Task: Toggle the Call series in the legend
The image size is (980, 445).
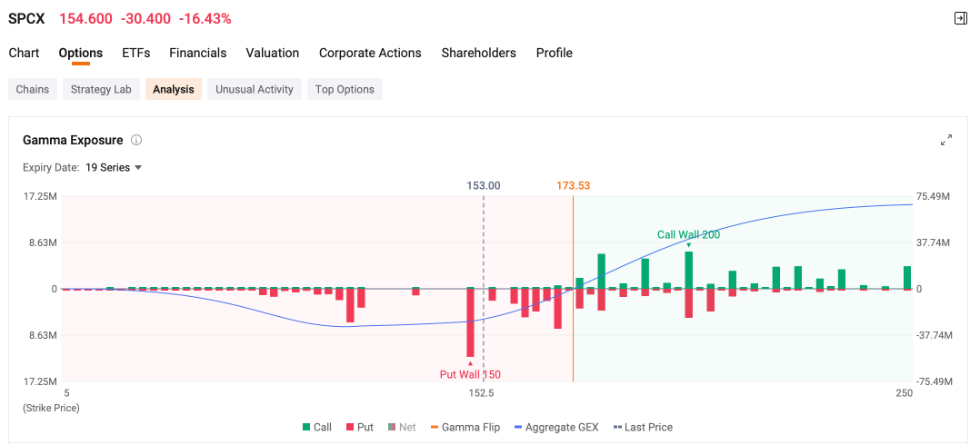Action: pos(317,428)
